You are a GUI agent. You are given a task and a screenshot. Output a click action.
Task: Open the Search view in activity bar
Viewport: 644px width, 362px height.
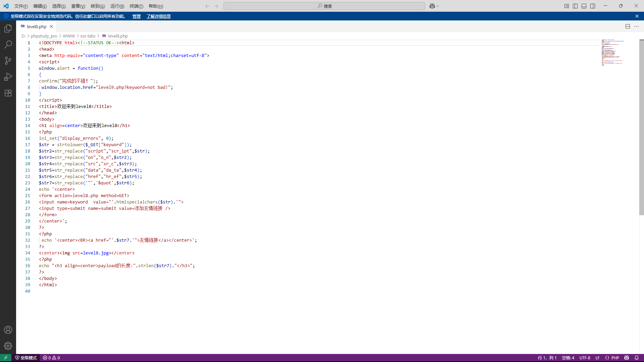[8, 44]
